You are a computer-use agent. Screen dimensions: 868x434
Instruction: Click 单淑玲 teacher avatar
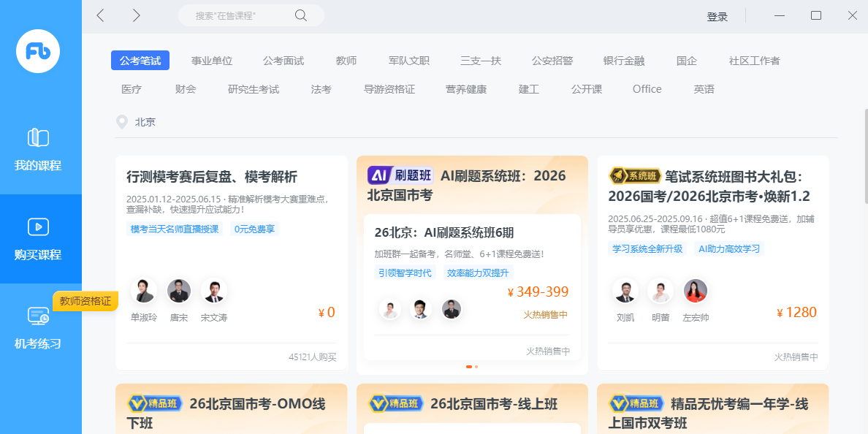click(143, 291)
